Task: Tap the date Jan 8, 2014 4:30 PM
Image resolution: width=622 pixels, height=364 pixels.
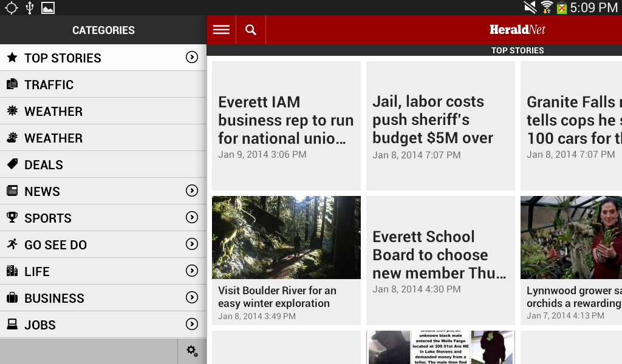Action: 417,289
